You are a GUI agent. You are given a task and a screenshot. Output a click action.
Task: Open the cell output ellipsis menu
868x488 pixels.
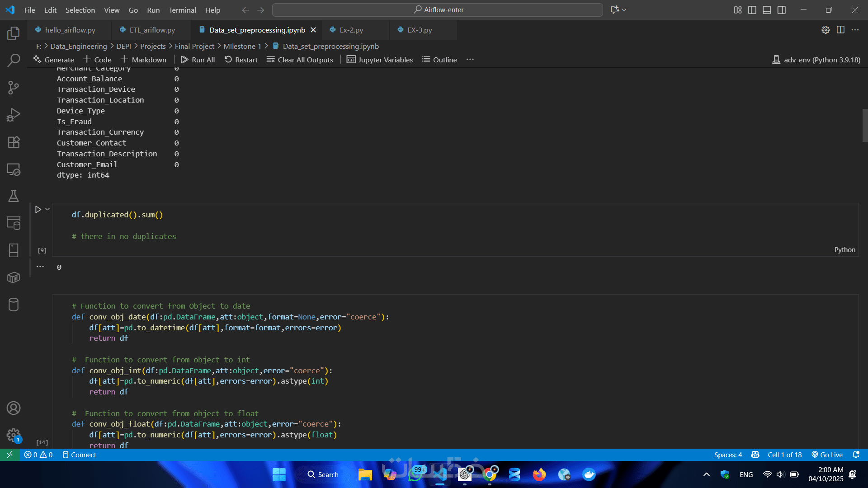(x=40, y=267)
